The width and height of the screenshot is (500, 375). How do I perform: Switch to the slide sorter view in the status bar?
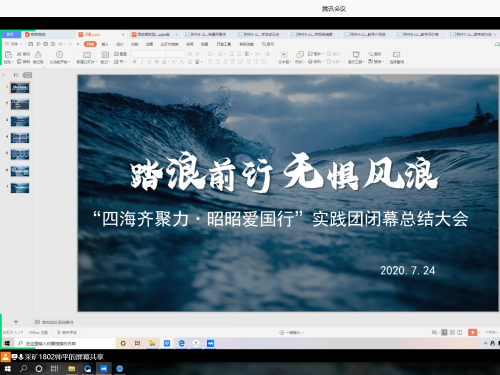click(452, 332)
